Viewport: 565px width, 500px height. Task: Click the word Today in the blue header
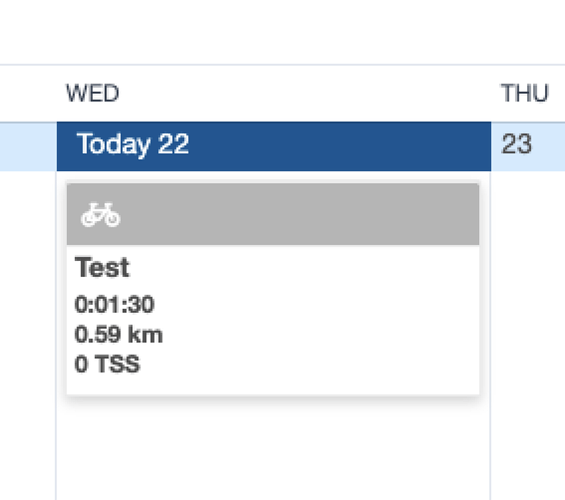coord(114,145)
